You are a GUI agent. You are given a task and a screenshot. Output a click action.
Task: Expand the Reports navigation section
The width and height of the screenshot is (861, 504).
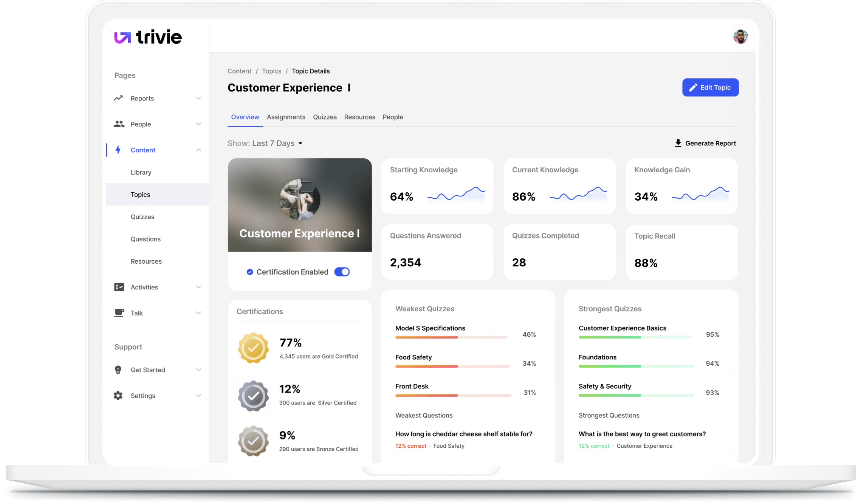tap(198, 98)
